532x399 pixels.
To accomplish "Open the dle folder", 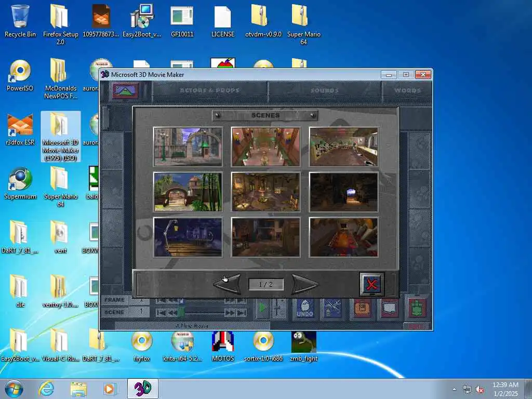I will point(20,291).
